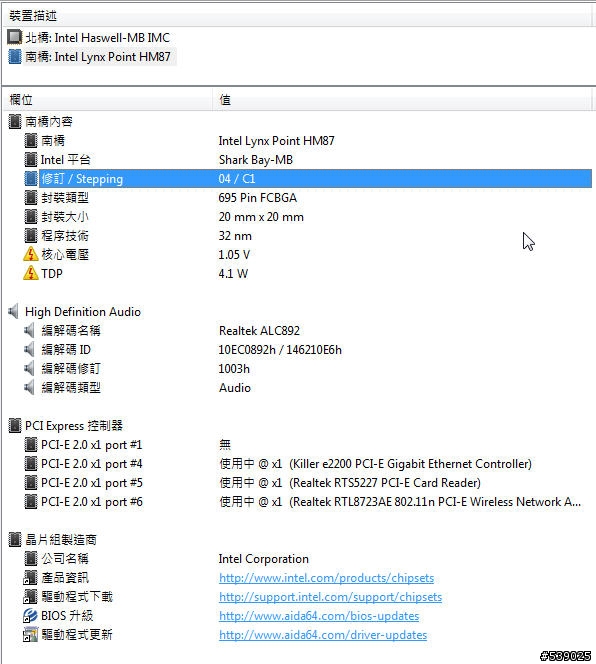Open the aida64.com/bios-updates link
The image size is (596, 664).
tap(319, 616)
